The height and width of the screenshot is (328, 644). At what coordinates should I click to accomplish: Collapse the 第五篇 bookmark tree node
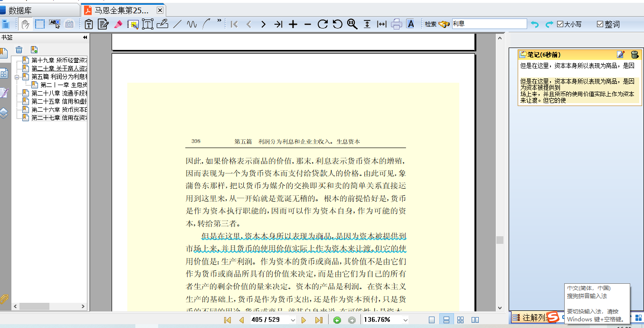pos(17,77)
